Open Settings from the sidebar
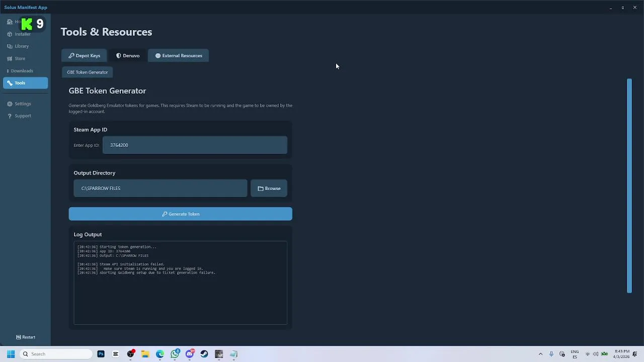Viewport: 644px width, 362px height. 25,104
